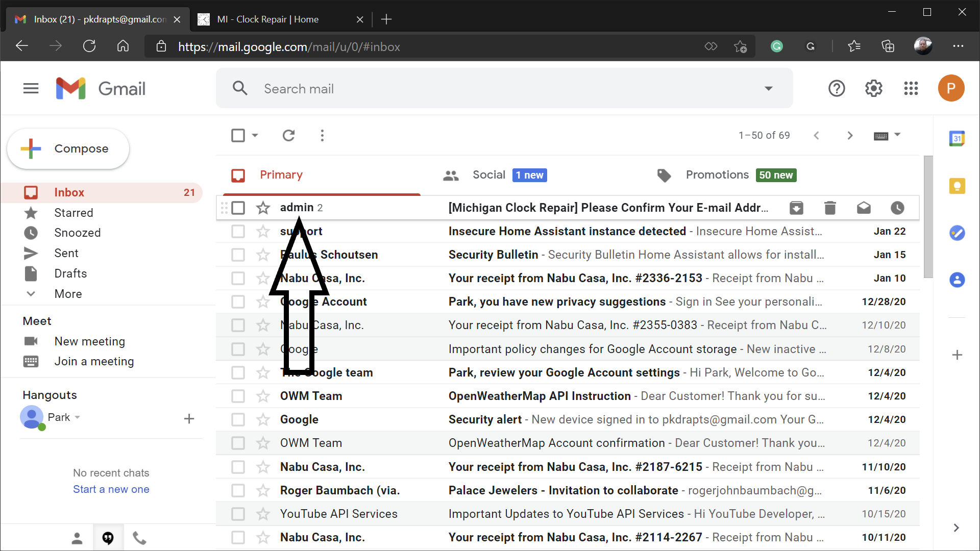The height and width of the screenshot is (551, 980).
Task: Open the Google apps grid
Action: [x=911, y=89]
